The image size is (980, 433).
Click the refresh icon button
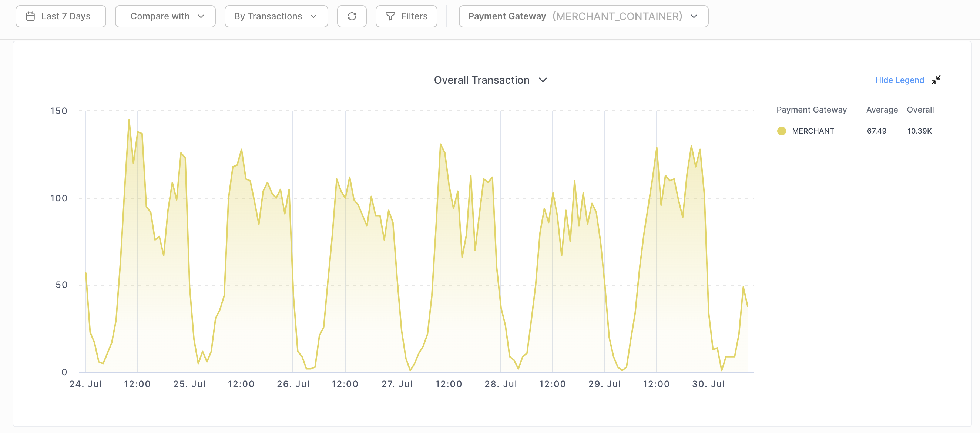pos(352,16)
